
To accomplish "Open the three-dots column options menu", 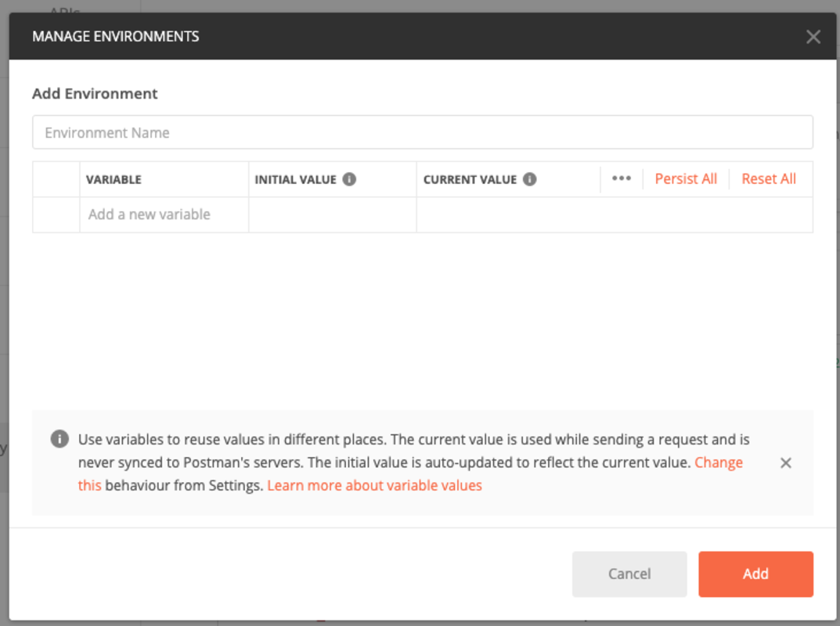I will pyautogui.click(x=622, y=179).
